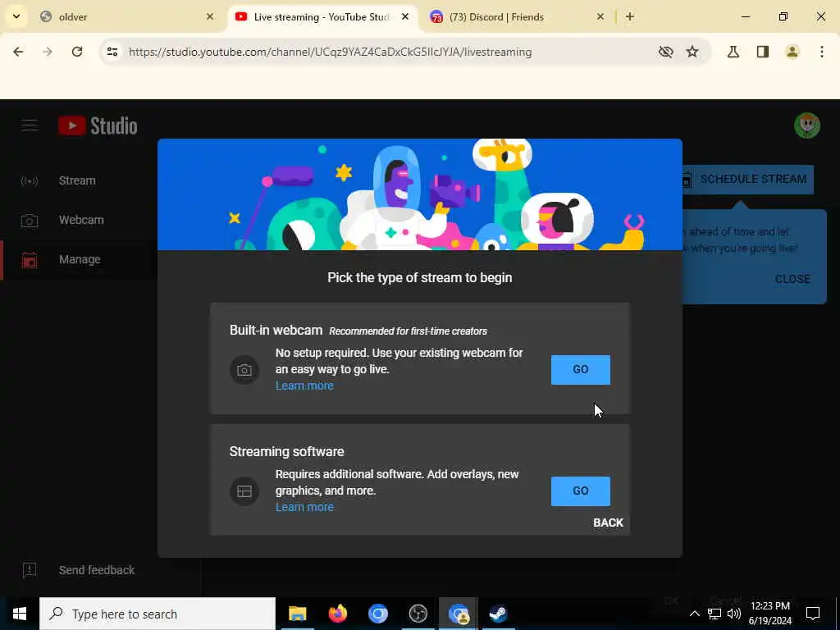Select Manage in the sidebar

click(x=80, y=260)
